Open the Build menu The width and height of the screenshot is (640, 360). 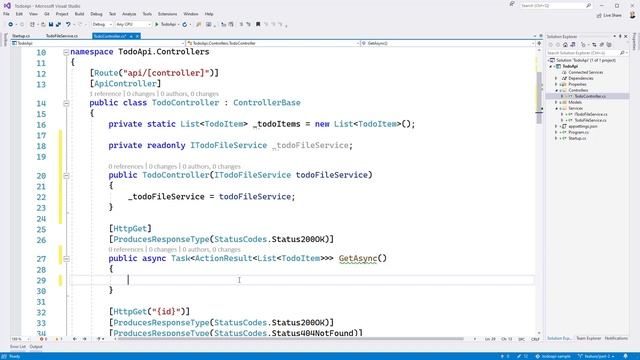pyautogui.click(x=79, y=14)
